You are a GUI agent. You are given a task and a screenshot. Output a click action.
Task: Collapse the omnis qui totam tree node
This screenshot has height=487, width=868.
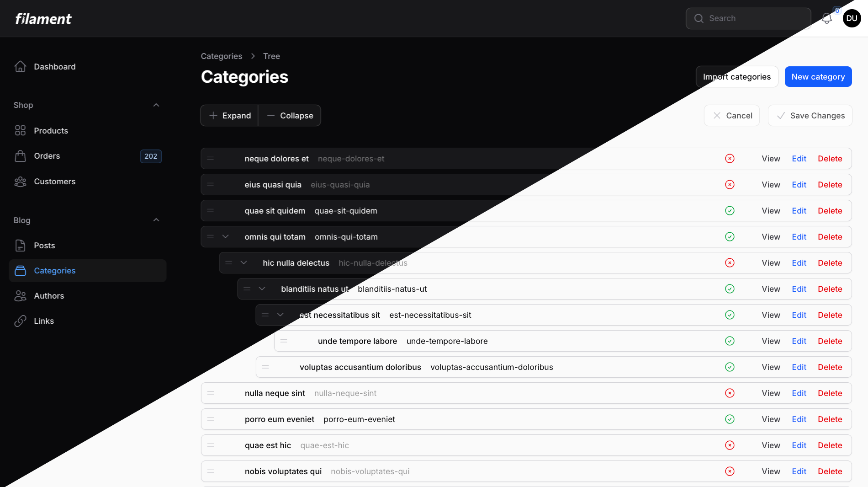pyautogui.click(x=226, y=236)
